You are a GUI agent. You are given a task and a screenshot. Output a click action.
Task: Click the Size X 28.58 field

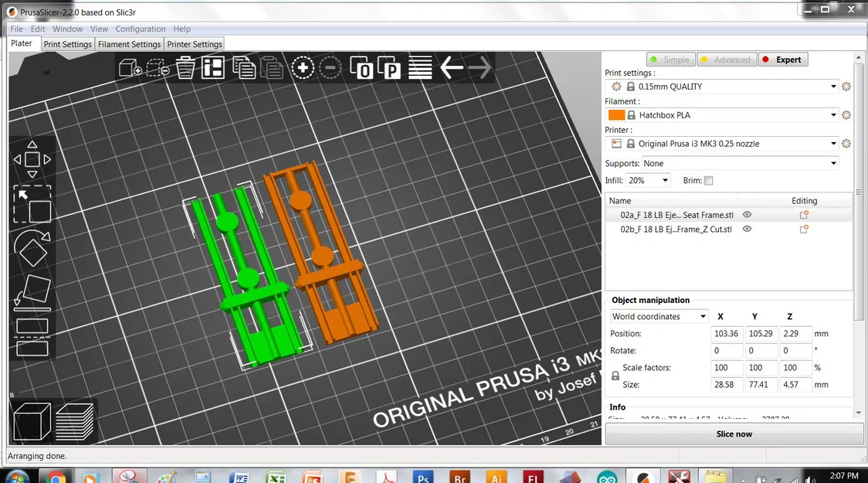tap(726, 384)
